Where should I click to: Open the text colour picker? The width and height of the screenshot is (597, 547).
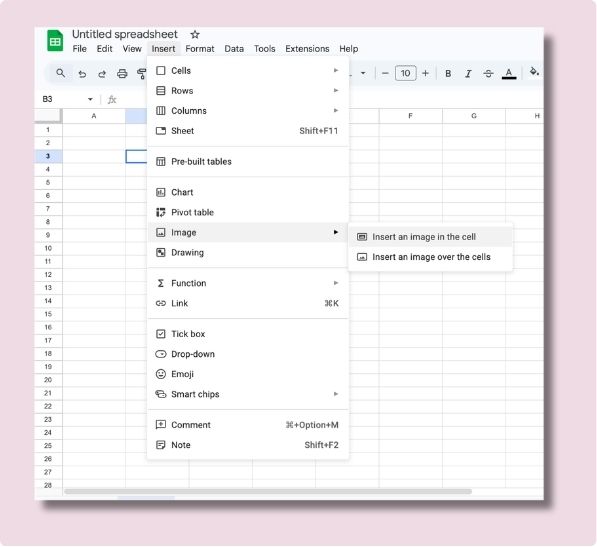point(509,73)
